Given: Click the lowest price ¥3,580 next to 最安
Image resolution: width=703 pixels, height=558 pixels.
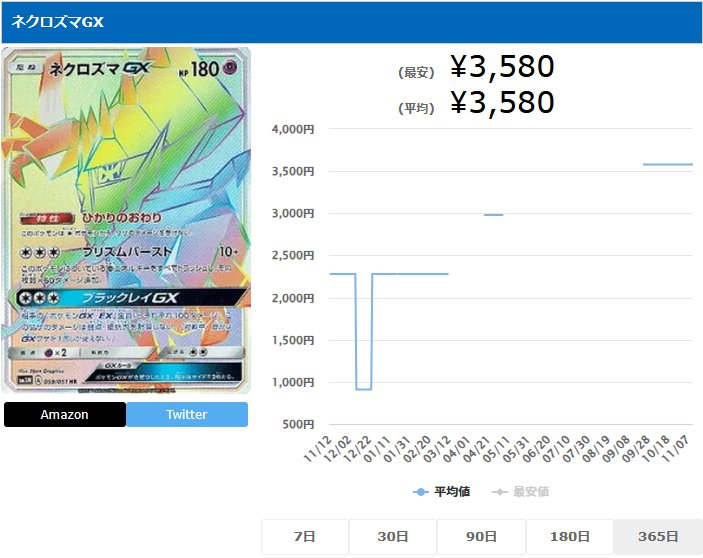Looking at the screenshot, I should (x=502, y=67).
